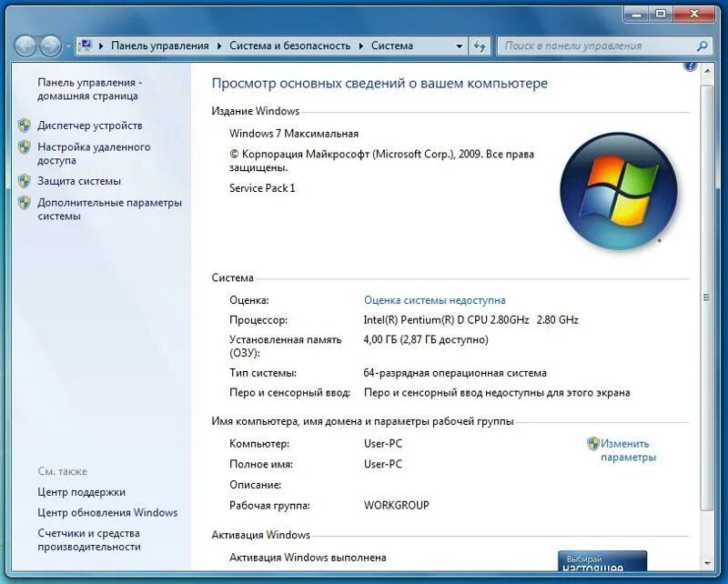Open recent pages arrow beside Forward button
Viewport: 728px width, 584px height.
68,46
